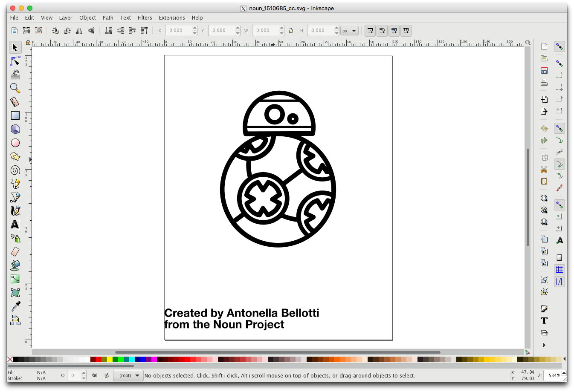Toggle snap to page border
The width and height of the screenshot is (574, 392).
[x=560, y=258]
